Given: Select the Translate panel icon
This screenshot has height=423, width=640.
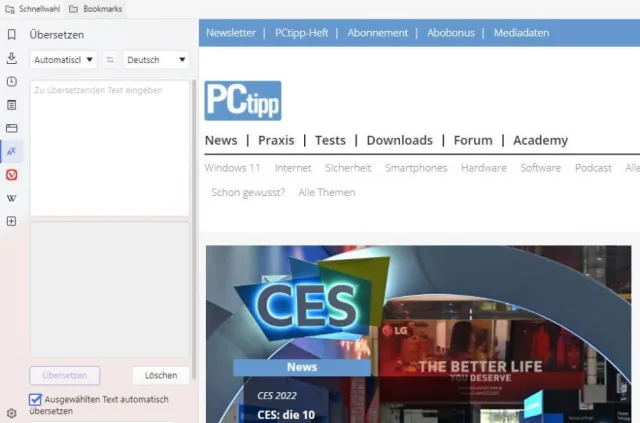Looking at the screenshot, I should click(11, 151).
